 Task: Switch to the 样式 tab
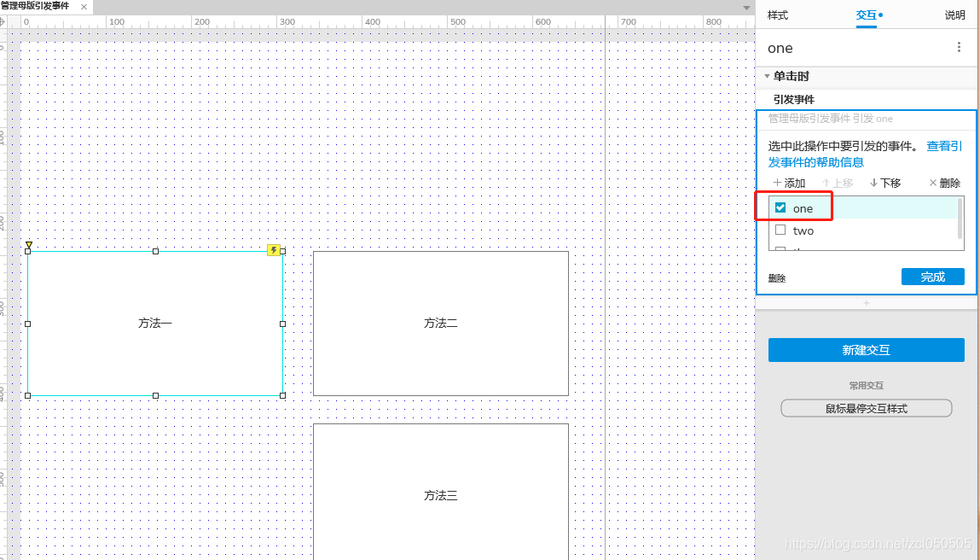pyautogui.click(x=778, y=15)
